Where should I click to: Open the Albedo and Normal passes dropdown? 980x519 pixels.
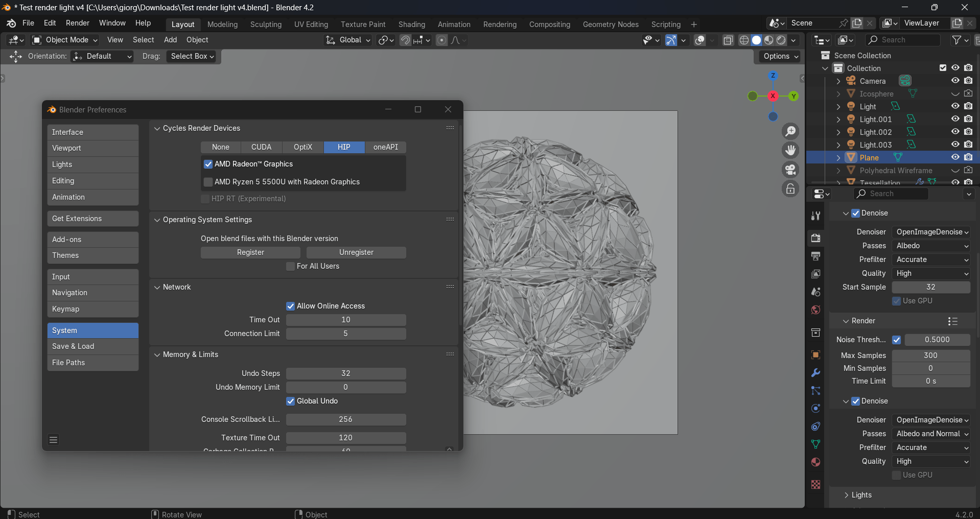(x=931, y=434)
